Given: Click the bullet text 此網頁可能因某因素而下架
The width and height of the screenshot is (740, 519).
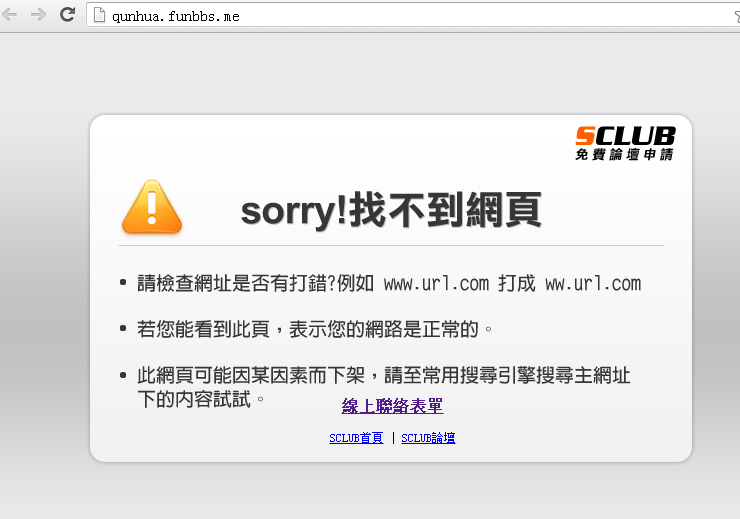Looking at the screenshot, I should coord(251,376).
